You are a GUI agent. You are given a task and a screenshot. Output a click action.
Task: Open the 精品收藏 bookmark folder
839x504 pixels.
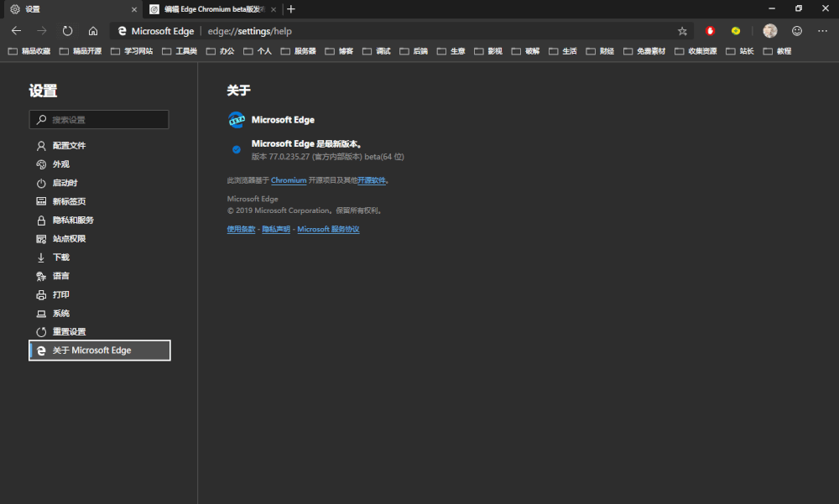pyautogui.click(x=29, y=51)
